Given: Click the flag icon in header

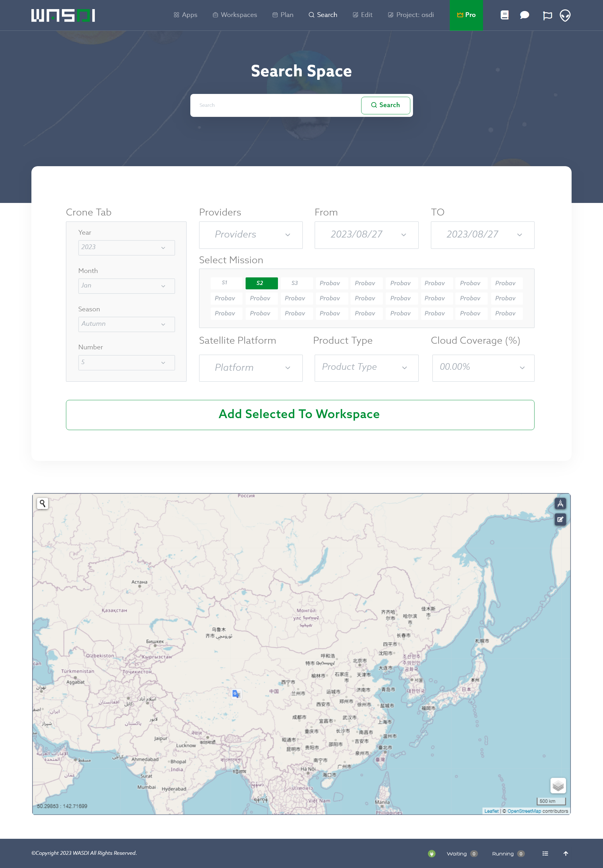Looking at the screenshot, I should click(547, 15).
